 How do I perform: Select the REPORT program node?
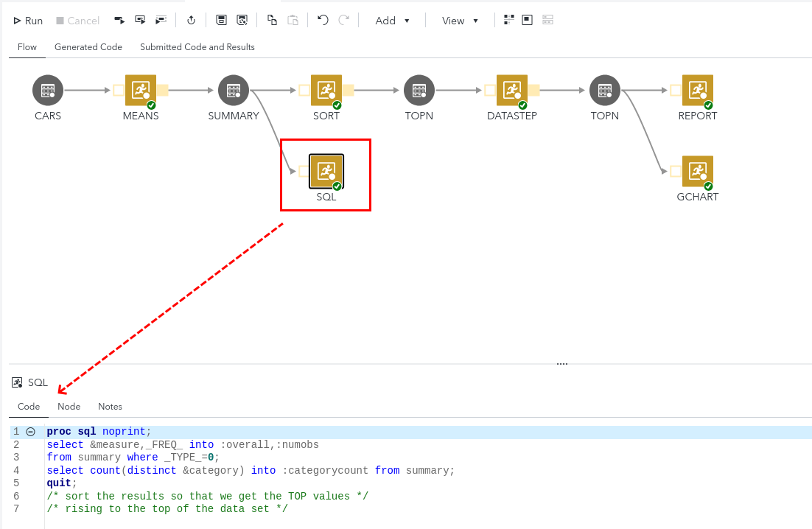(x=697, y=90)
